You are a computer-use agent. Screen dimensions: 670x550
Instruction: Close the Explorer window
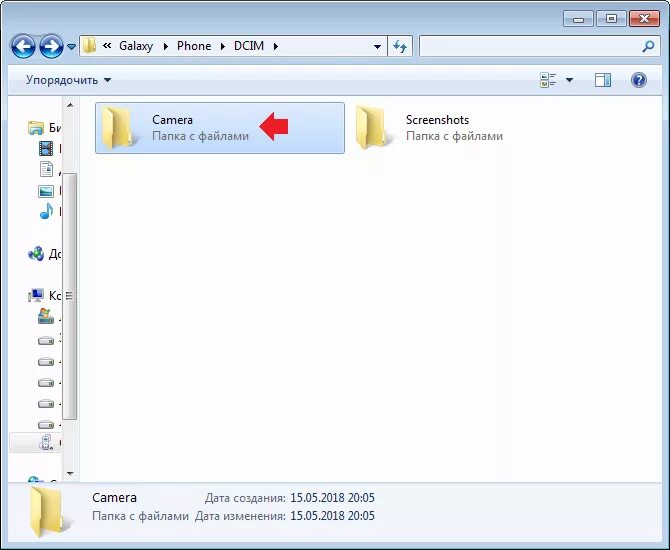pos(644,19)
